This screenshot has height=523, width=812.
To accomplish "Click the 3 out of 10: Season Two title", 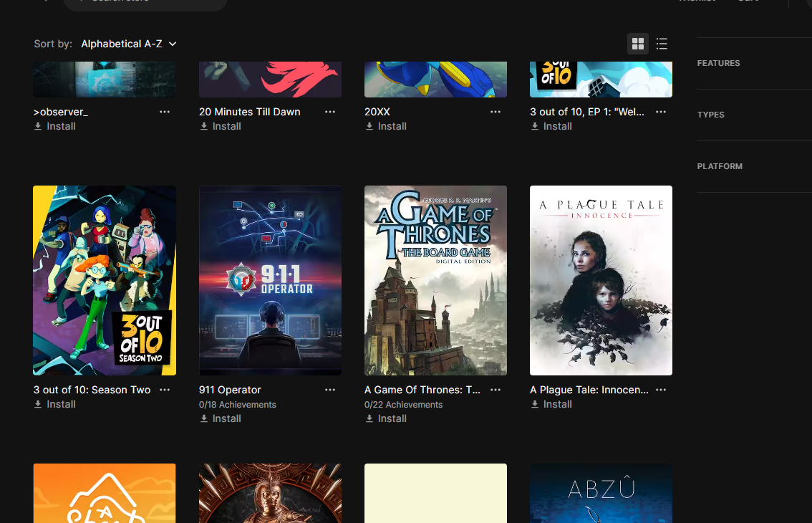I will [x=92, y=390].
